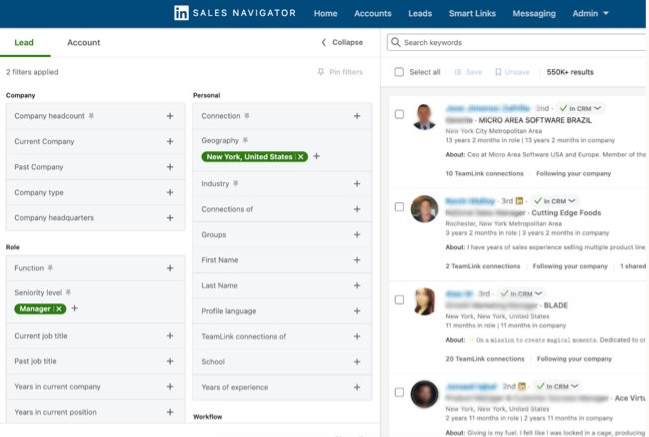Click the Save to list button
Viewport: 649px width, 437px height.
(468, 72)
